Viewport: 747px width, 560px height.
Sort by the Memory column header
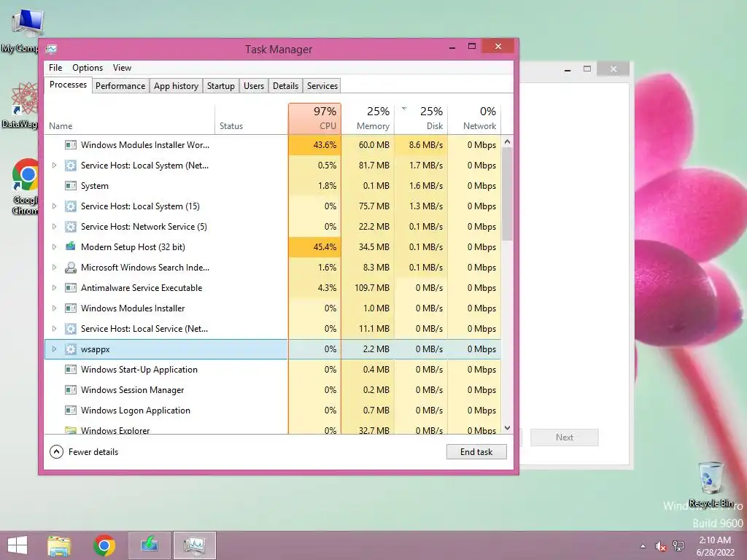[x=368, y=119]
